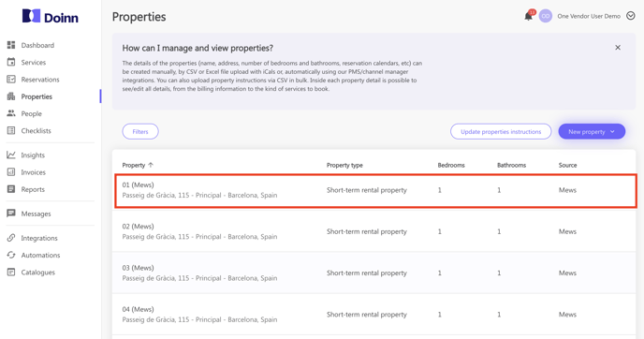
Task: Open property 01 (Mews)
Action: pyautogui.click(x=375, y=191)
